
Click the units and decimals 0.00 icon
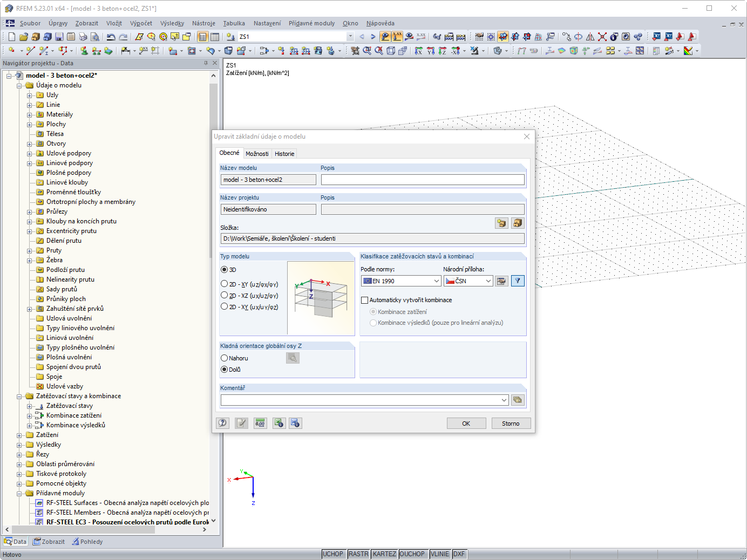pyautogui.click(x=260, y=423)
